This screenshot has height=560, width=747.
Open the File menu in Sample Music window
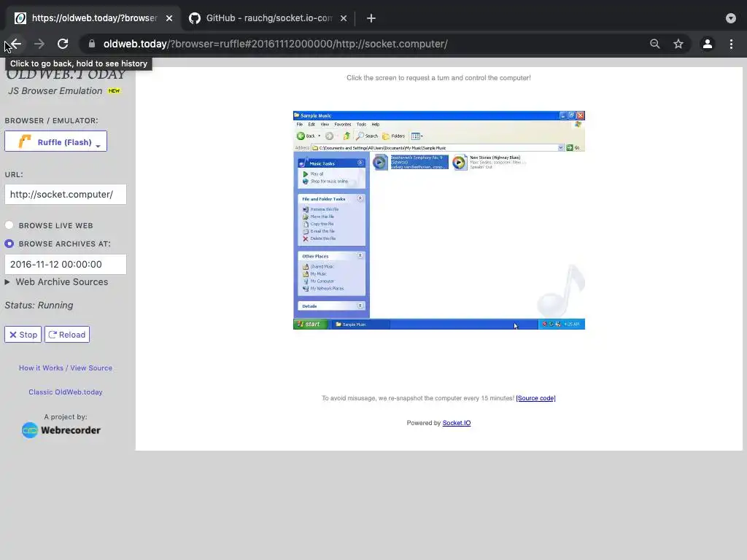pos(300,124)
